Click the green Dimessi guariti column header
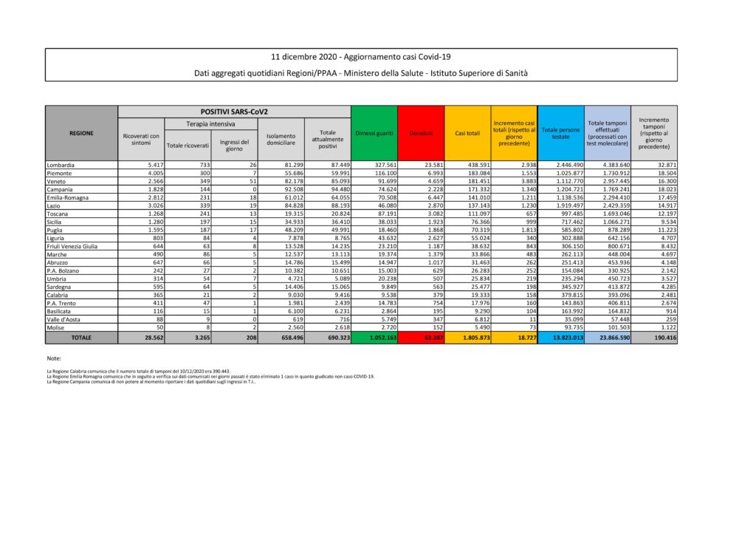This screenshot has height=535, width=756. point(374,133)
